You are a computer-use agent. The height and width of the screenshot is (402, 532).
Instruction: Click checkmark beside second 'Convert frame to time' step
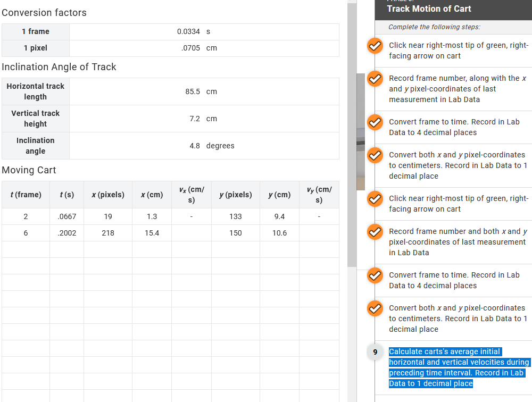[375, 275]
